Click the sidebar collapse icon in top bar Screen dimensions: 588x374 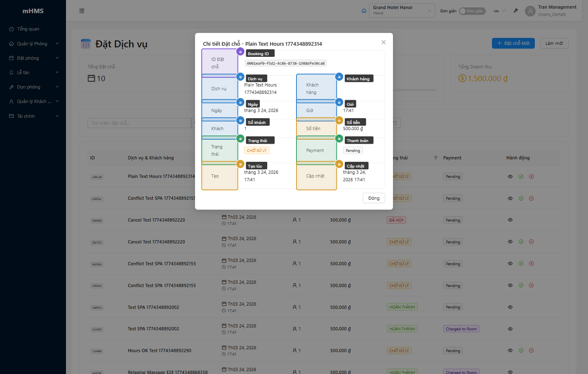click(x=82, y=11)
